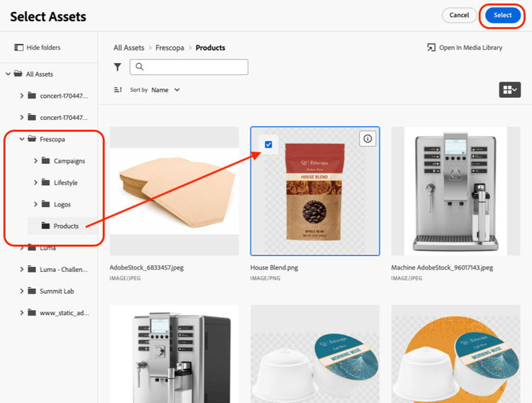The height and width of the screenshot is (403, 532).
Task: Open the Summit Lab folder
Action: pos(57,292)
